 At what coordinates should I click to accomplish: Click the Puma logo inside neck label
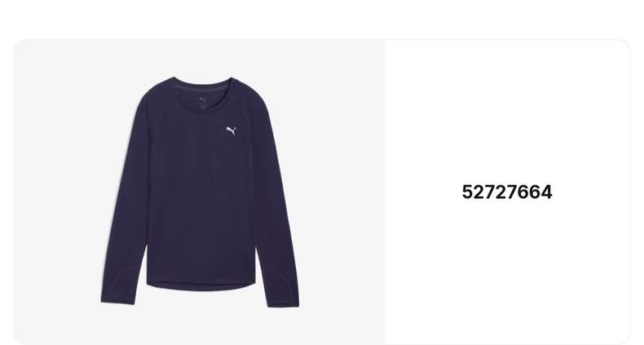coord(203,100)
